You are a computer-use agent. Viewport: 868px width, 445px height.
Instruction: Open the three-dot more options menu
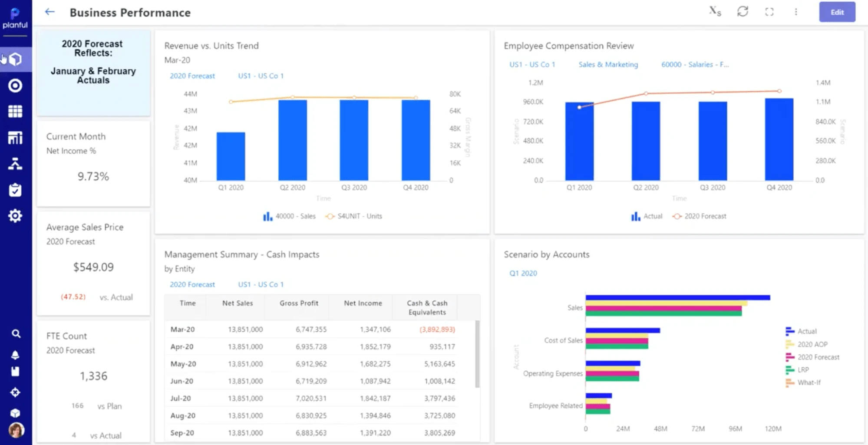pyautogui.click(x=796, y=12)
